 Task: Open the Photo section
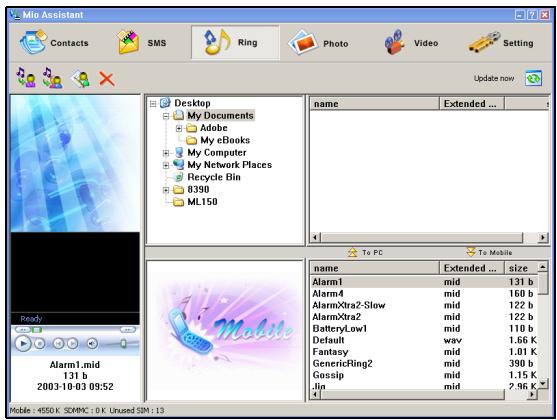pos(318,43)
